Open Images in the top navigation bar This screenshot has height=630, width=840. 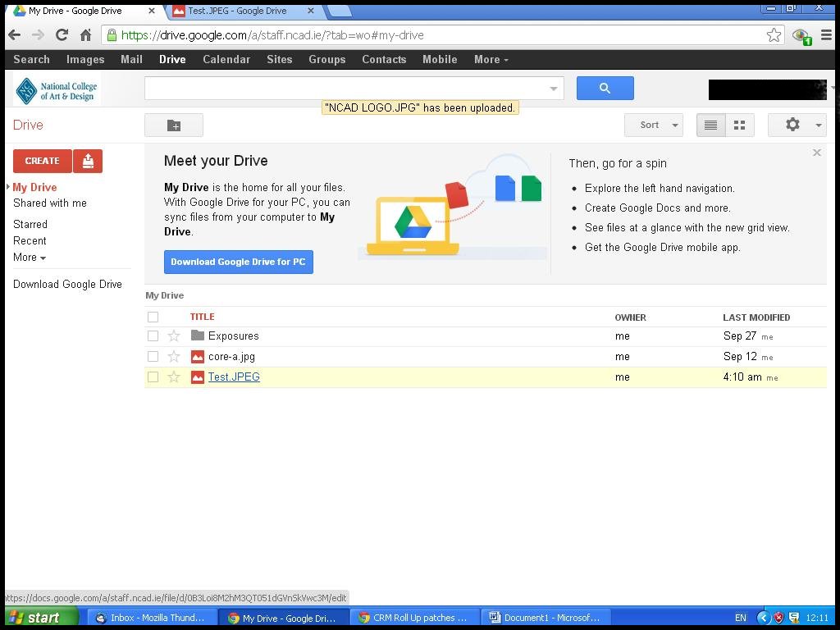tap(85, 59)
